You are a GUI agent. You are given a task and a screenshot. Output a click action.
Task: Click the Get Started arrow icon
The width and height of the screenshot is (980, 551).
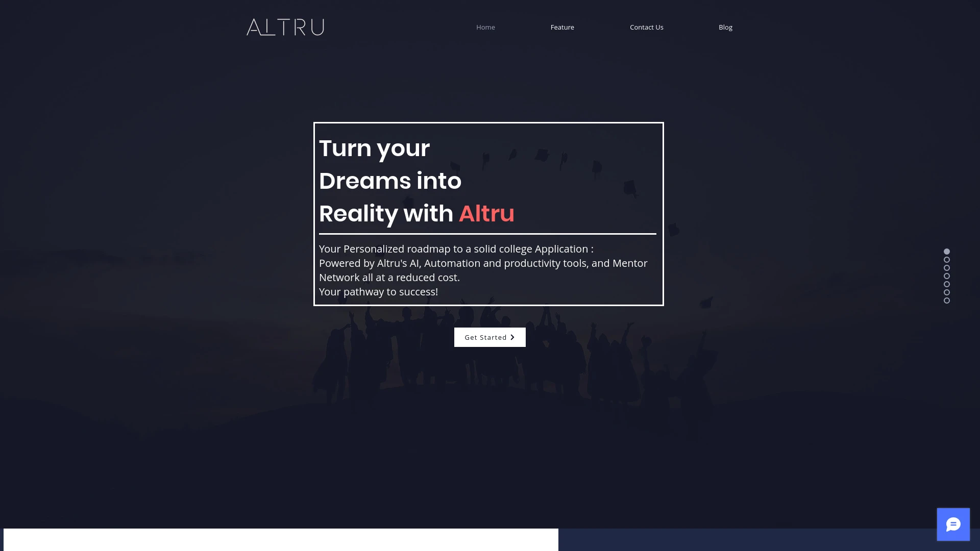click(512, 336)
